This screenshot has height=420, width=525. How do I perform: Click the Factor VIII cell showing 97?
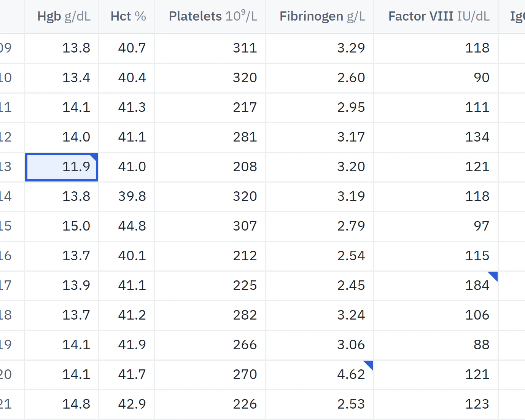point(436,226)
